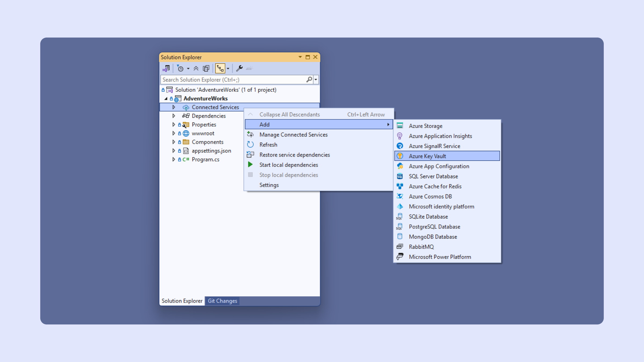Click the Collapse All double-chevron icon
The height and width of the screenshot is (362, 644).
[196, 69]
